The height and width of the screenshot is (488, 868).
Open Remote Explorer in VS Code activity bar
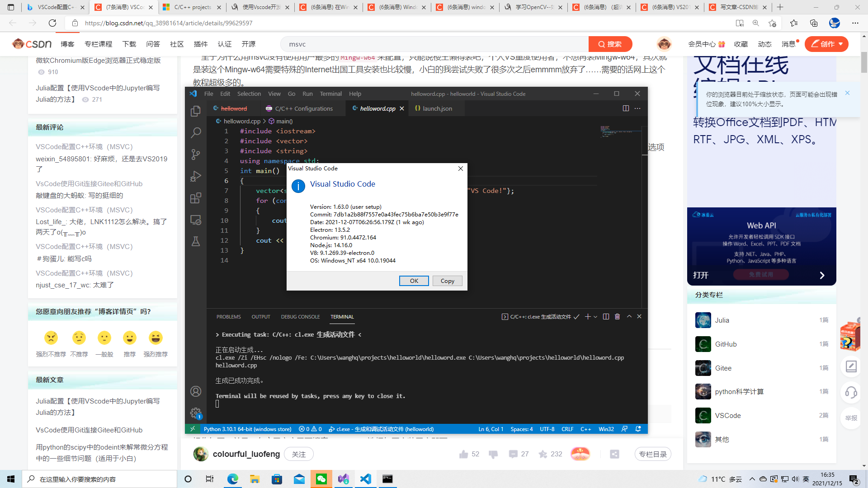(x=196, y=220)
